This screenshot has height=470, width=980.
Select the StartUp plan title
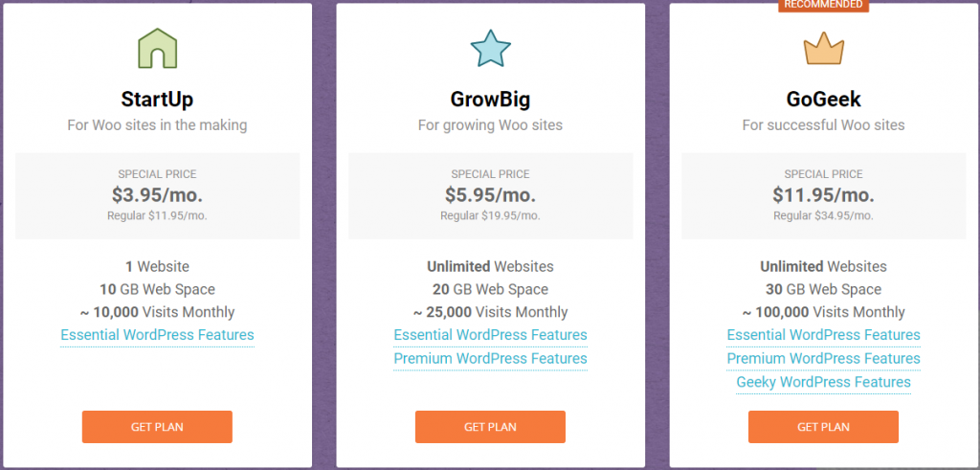coord(157,100)
